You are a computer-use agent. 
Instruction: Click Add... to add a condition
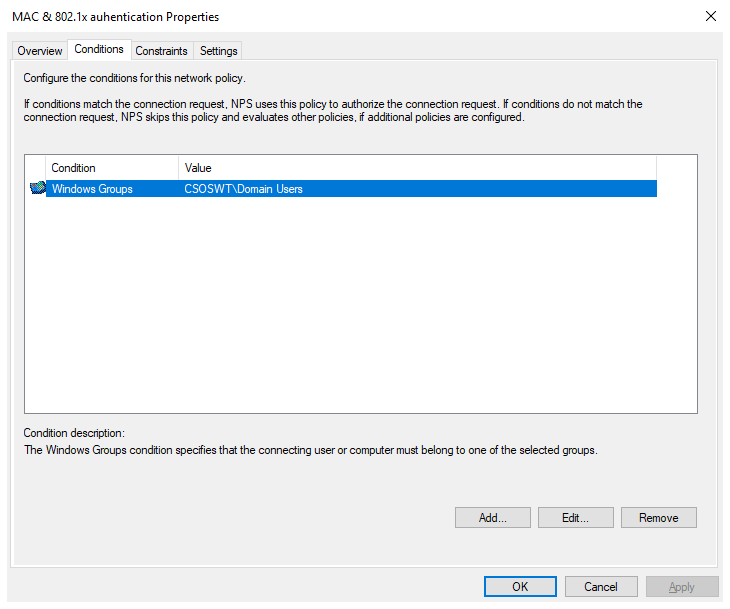pos(492,517)
